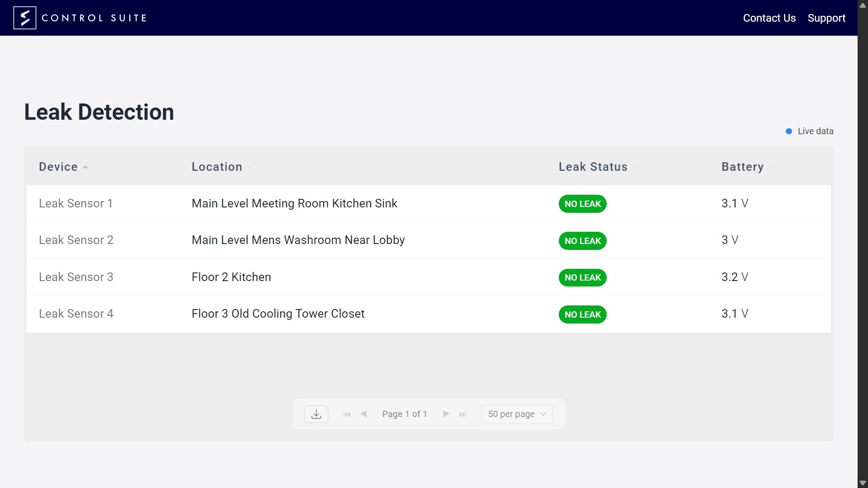The width and height of the screenshot is (868, 488).
Task: Click the download table data icon
Action: click(x=316, y=414)
